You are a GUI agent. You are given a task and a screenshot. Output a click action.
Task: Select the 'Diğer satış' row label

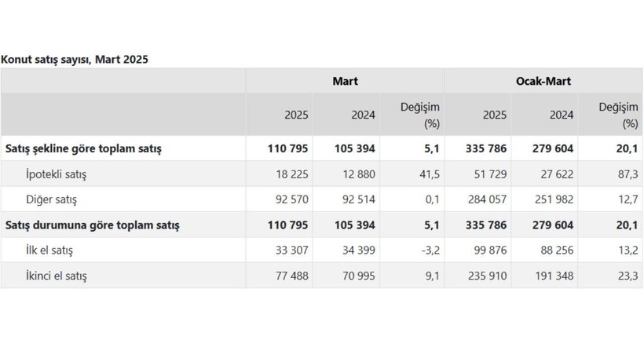pos(51,199)
